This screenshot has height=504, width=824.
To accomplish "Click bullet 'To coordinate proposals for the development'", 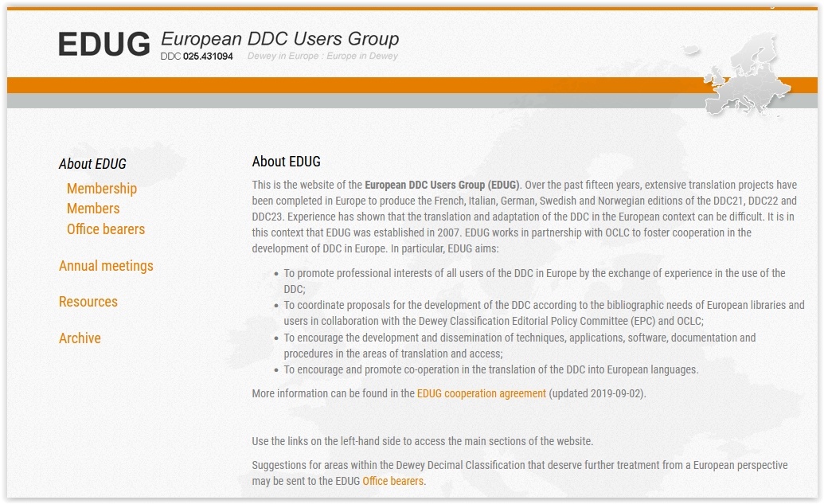I will pos(544,313).
